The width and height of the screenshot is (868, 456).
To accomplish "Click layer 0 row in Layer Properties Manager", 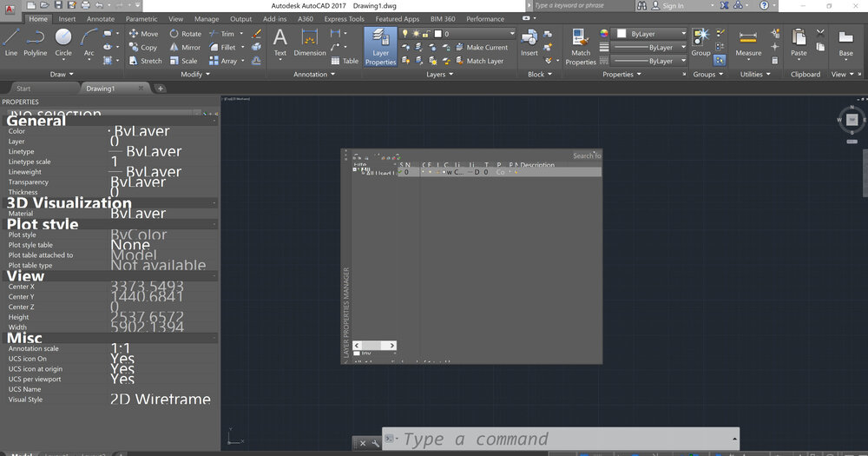I will [x=499, y=172].
